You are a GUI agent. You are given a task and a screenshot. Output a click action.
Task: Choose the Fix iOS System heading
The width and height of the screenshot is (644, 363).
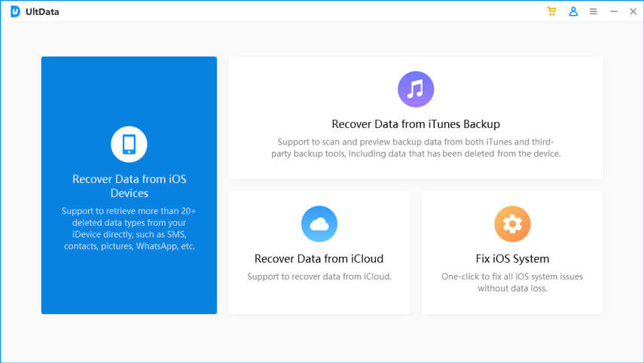point(512,258)
